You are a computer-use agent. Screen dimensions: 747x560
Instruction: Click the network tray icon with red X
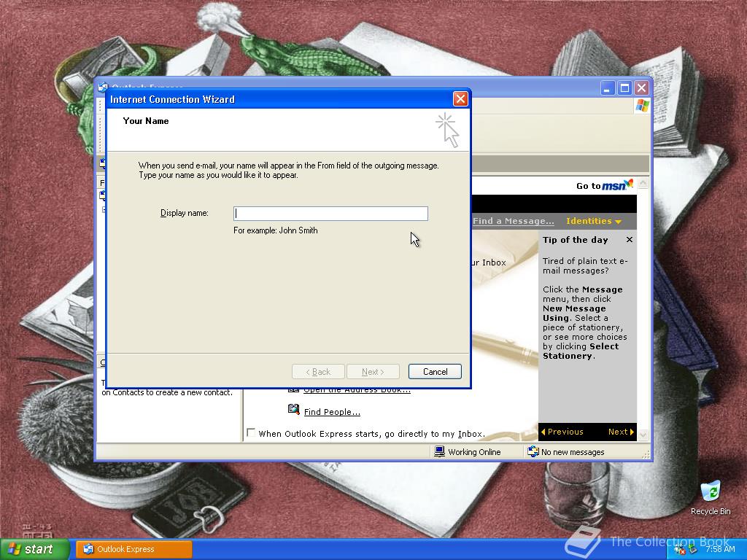(x=680, y=550)
